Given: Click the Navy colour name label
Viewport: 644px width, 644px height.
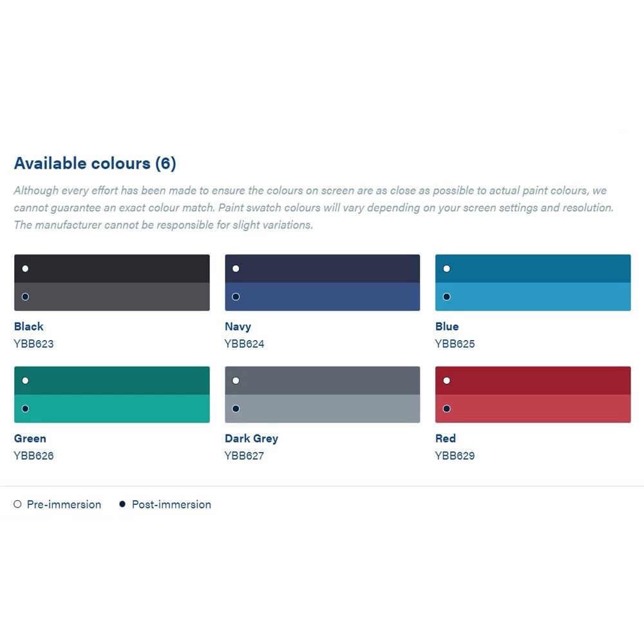Looking at the screenshot, I should 238,327.
